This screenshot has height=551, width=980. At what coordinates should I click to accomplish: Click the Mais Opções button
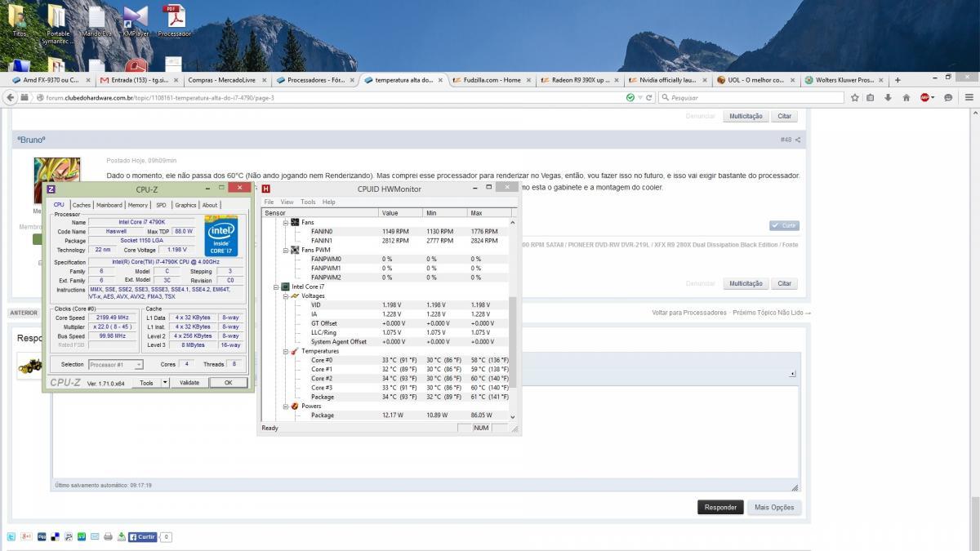coord(774,507)
